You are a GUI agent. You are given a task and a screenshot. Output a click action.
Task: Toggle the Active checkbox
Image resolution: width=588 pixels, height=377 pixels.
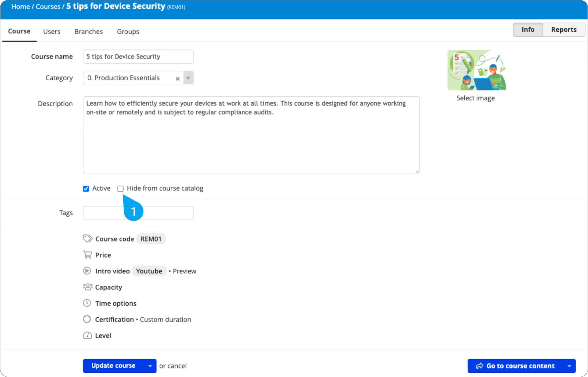tap(86, 189)
